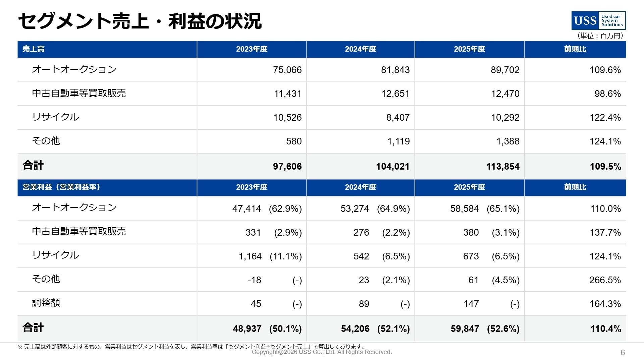Select used car sales value 11,431

(288, 94)
